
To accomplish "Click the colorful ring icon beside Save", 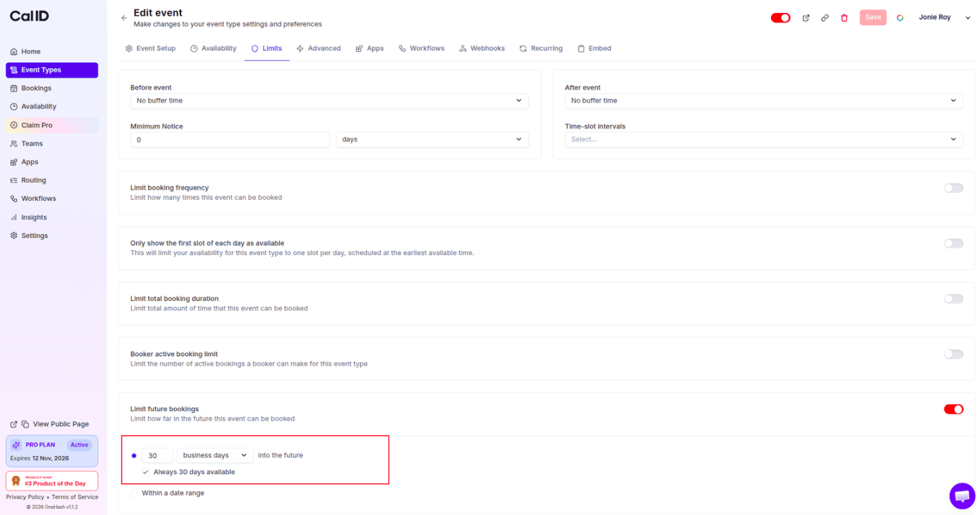I will pyautogui.click(x=900, y=18).
